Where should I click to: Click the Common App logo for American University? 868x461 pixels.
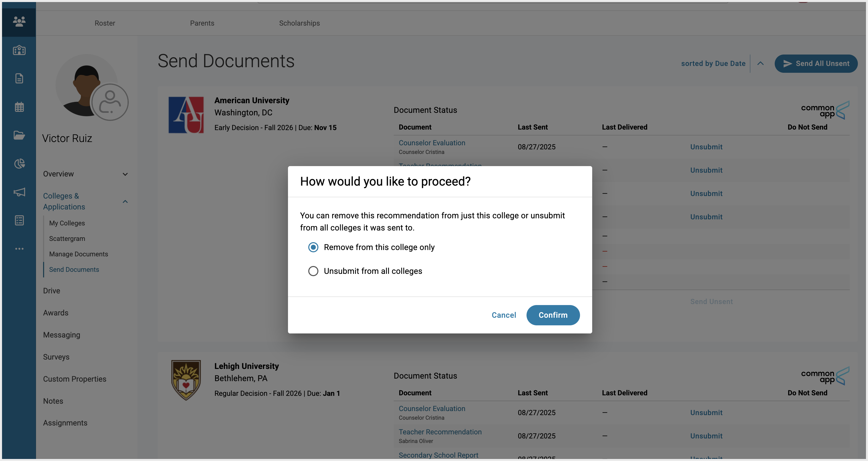coord(825,110)
